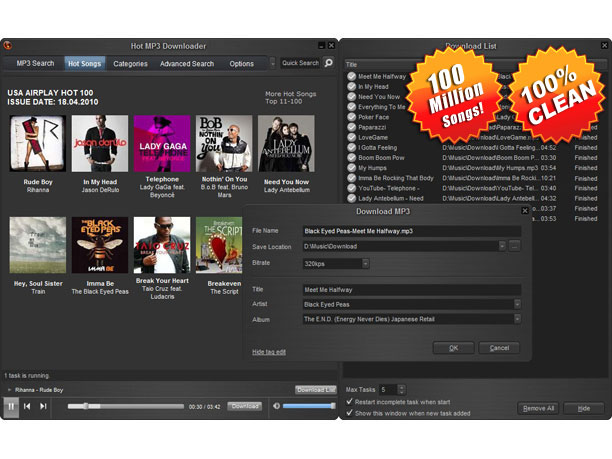Open the Advanced Search tab
Viewport: 612px width, 459px height.
[187, 64]
